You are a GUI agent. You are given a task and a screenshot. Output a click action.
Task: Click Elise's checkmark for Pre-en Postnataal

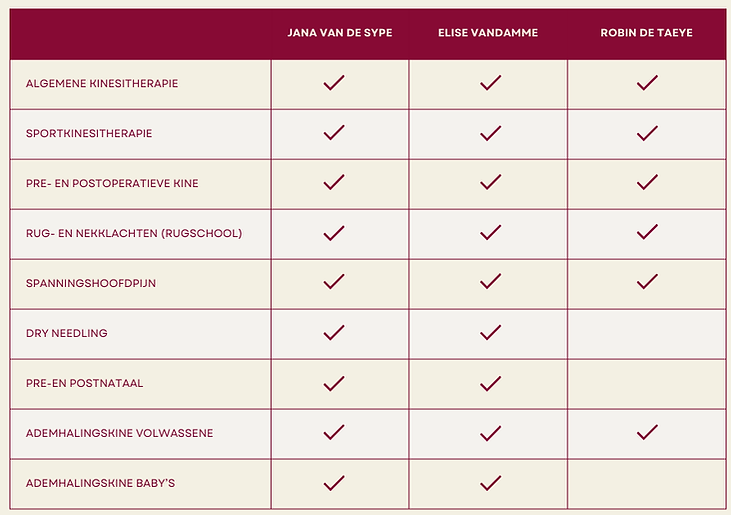(x=490, y=383)
